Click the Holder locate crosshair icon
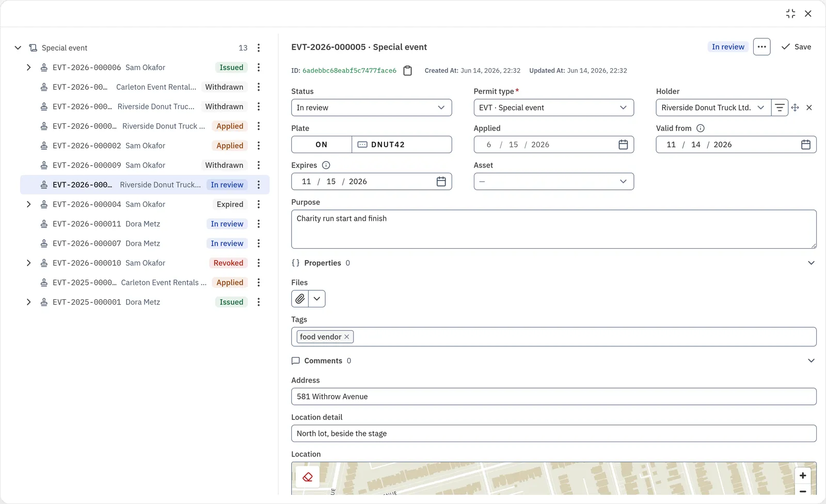The width and height of the screenshot is (826, 504). tap(795, 108)
